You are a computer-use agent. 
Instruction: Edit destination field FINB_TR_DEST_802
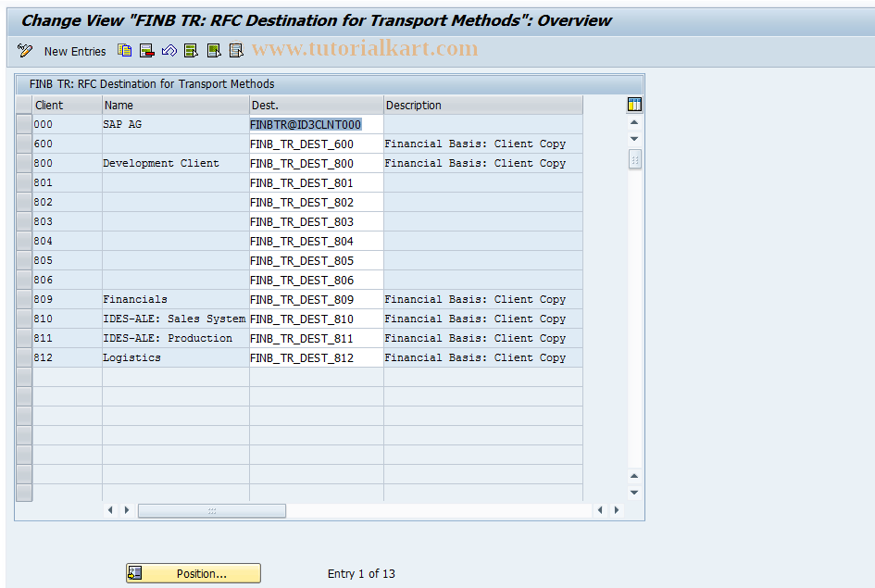tap(317, 202)
